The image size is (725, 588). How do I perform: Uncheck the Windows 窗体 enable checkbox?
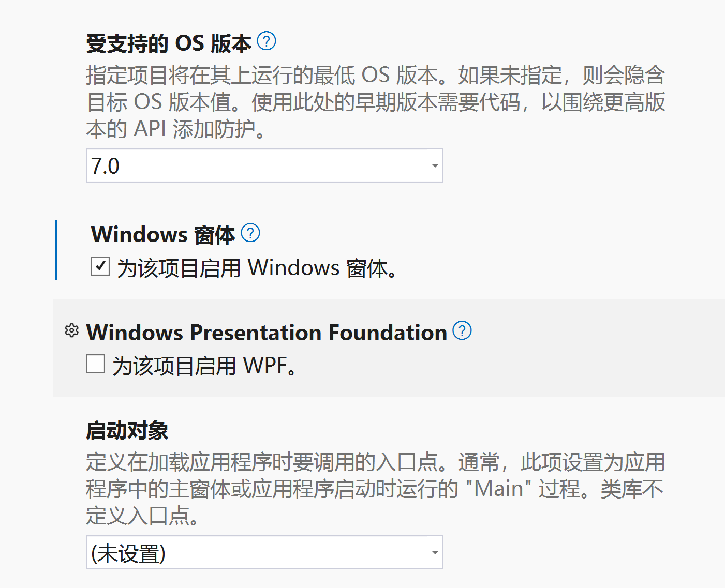100,266
